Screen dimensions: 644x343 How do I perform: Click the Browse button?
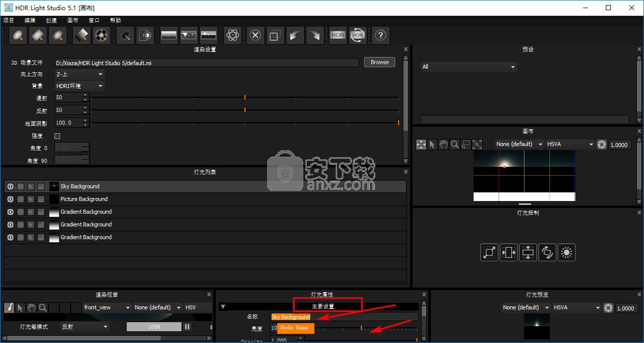click(x=379, y=62)
